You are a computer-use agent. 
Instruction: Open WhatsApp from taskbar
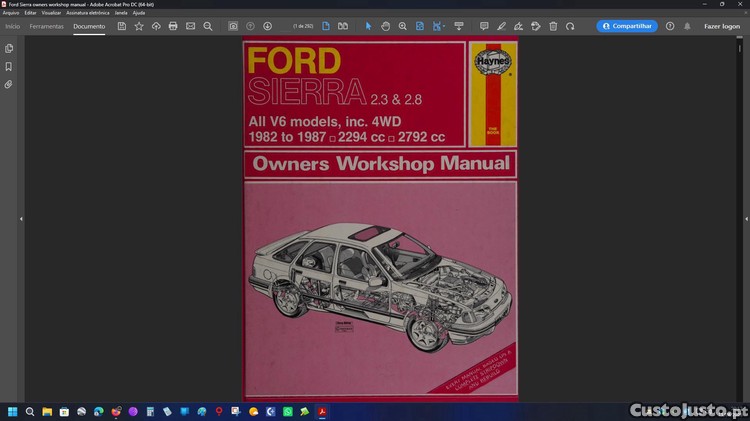pyautogui.click(x=287, y=411)
